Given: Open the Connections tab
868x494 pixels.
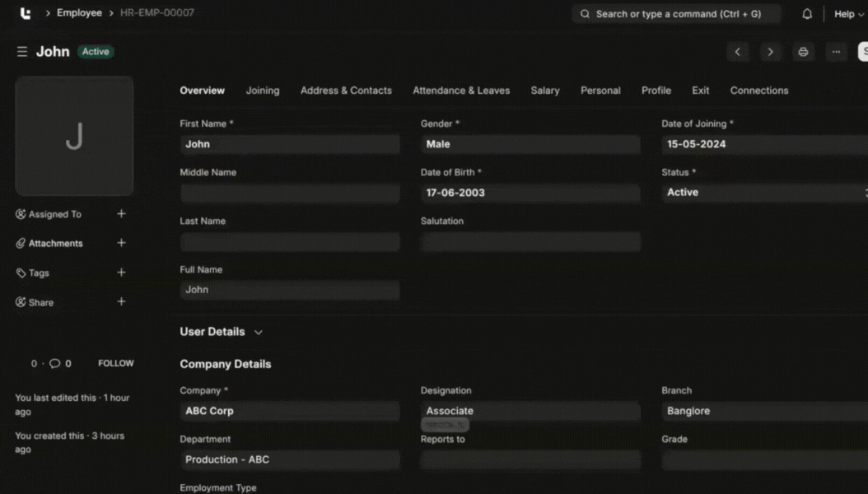Looking at the screenshot, I should 759,91.
